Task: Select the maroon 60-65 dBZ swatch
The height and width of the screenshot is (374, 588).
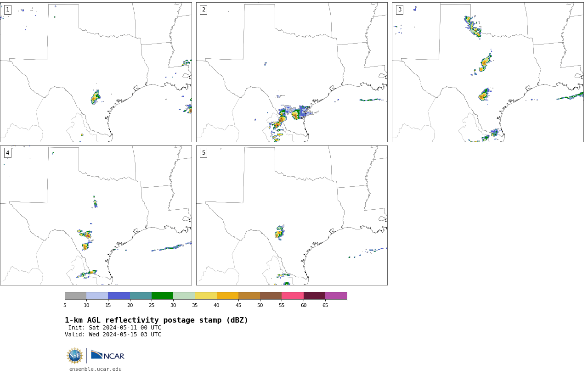Action: 314,296
